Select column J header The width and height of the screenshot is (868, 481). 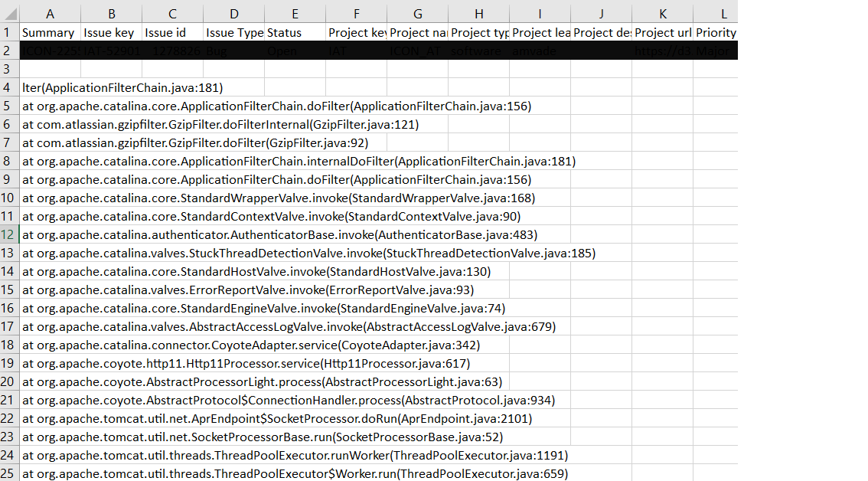pos(601,14)
